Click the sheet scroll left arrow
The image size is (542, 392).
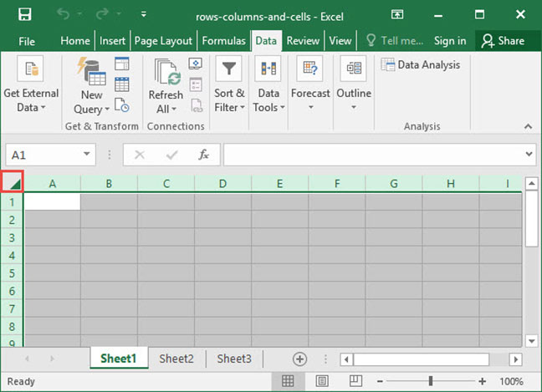(27, 359)
